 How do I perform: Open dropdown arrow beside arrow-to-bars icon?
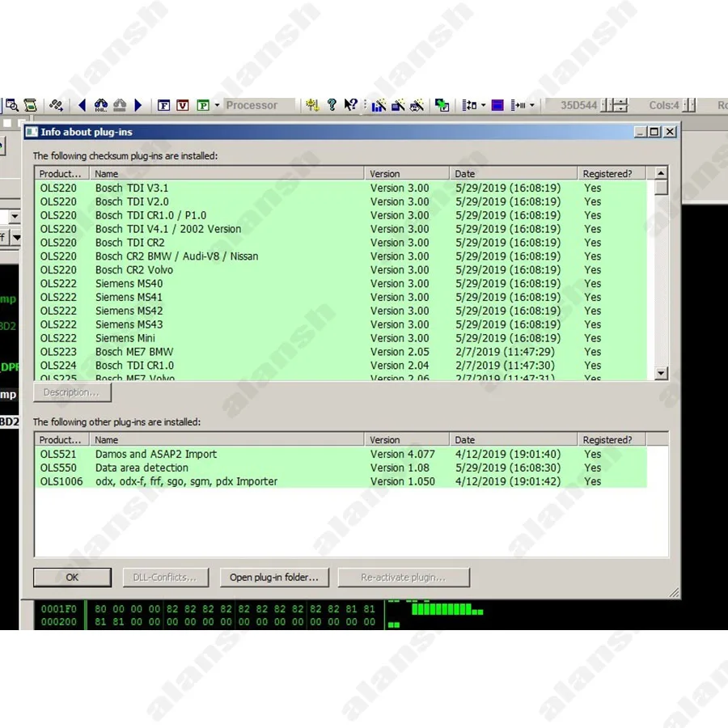coord(532,105)
